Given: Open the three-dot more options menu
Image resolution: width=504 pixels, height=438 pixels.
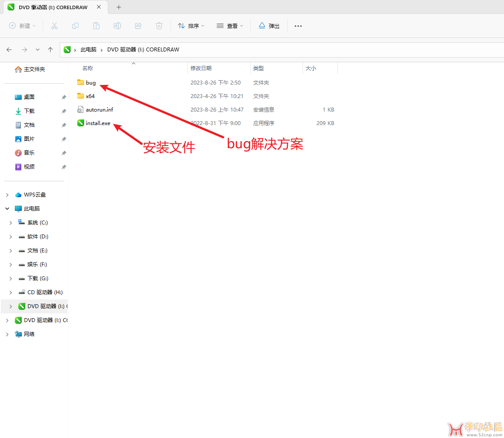Looking at the screenshot, I should tap(298, 26).
